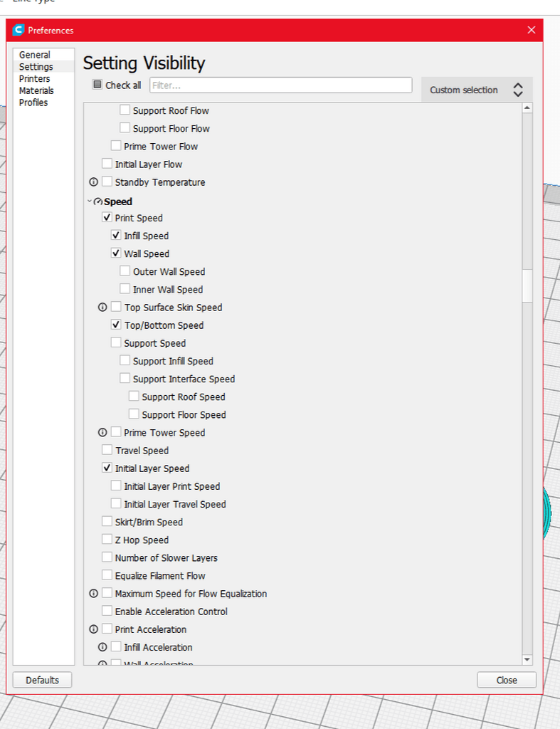Click the scrollbar up arrow
Screen dimensions: 560x729
(527, 108)
